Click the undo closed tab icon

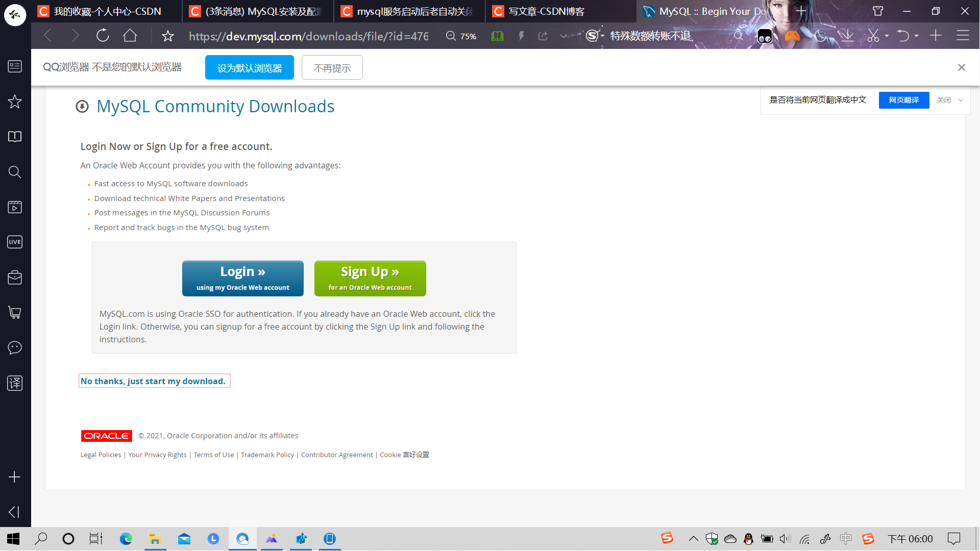coord(903,36)
